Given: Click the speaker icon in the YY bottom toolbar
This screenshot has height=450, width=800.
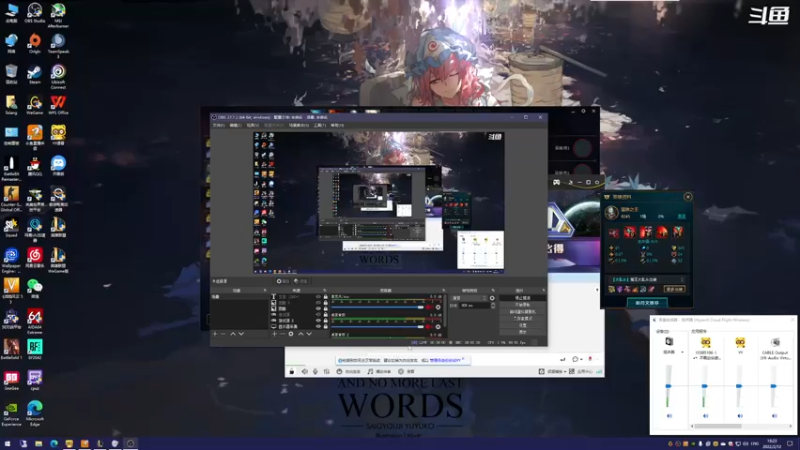Looking at the screenshot, I should [305, 371].
